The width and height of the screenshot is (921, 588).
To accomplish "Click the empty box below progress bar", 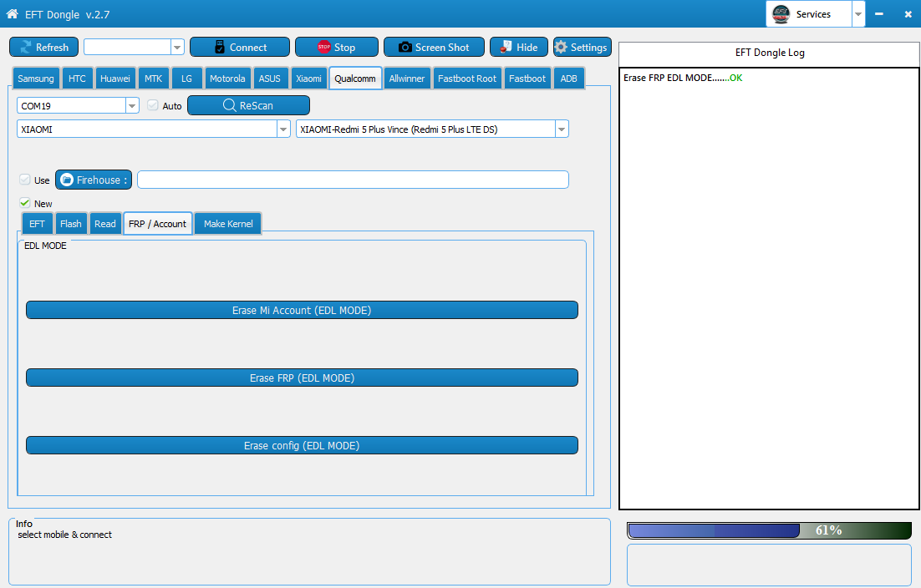I will [770, 565].
